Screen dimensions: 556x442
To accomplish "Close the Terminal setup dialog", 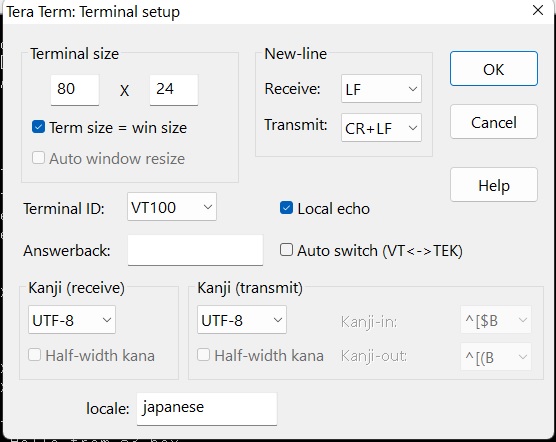I will 538,10.
